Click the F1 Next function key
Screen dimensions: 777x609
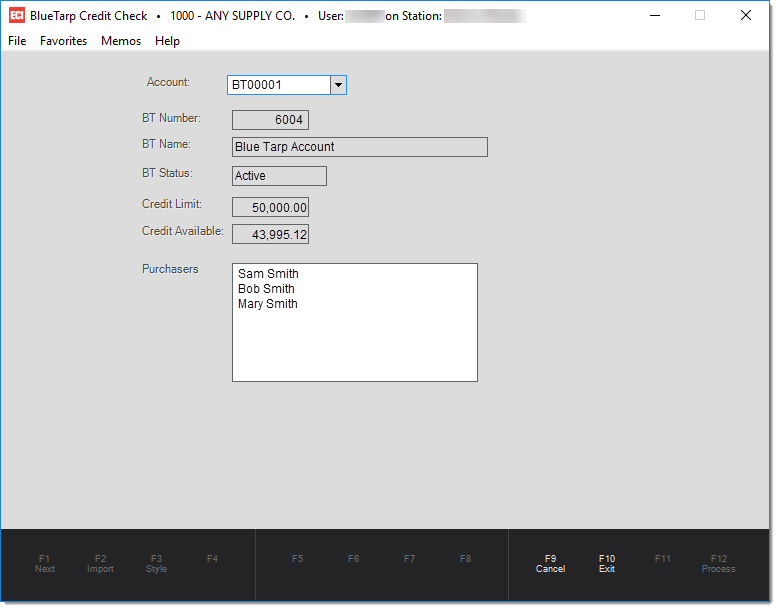point(45,564)
